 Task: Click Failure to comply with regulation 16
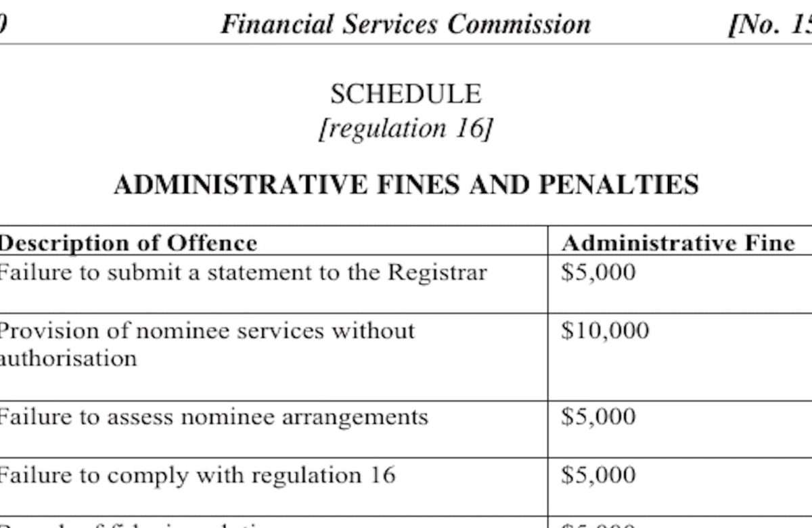pos(197,475)
